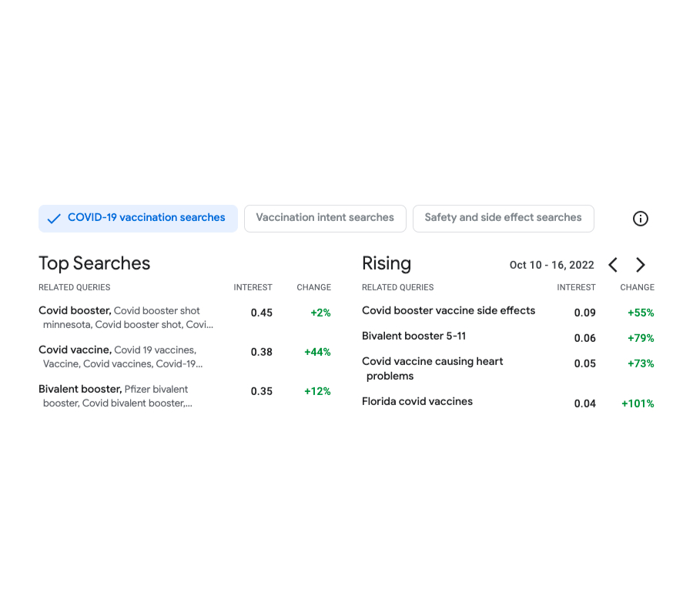The height and width of the screenshot is (616, 693).
Task: Go to previous week with left arrow
Action: pos(613,265)
